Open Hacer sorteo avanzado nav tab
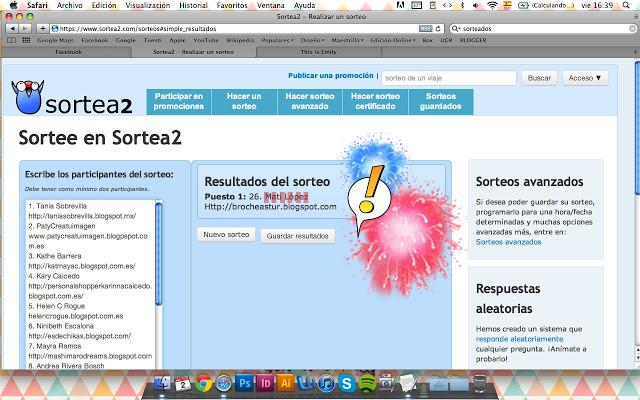The image size is (640, 400). coord(310,101)
